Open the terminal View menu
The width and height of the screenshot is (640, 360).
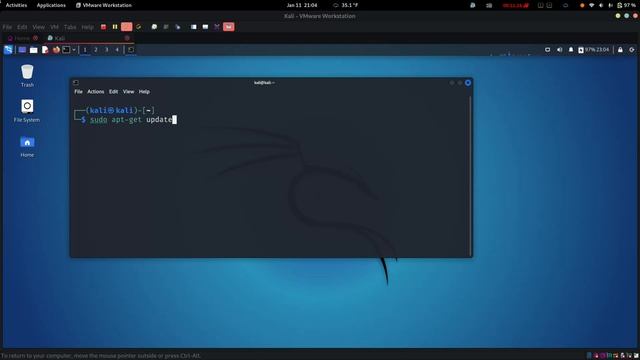pos(129,92)
